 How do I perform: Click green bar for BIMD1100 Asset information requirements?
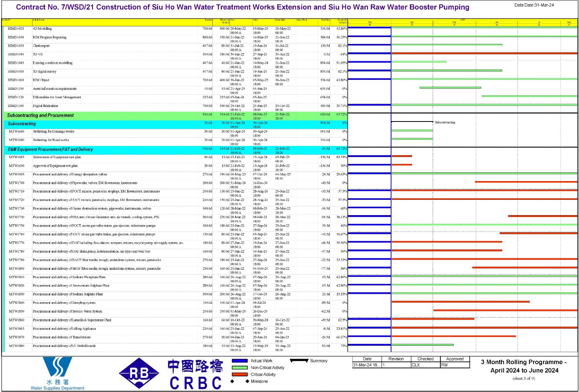click(x=450, y=87)
